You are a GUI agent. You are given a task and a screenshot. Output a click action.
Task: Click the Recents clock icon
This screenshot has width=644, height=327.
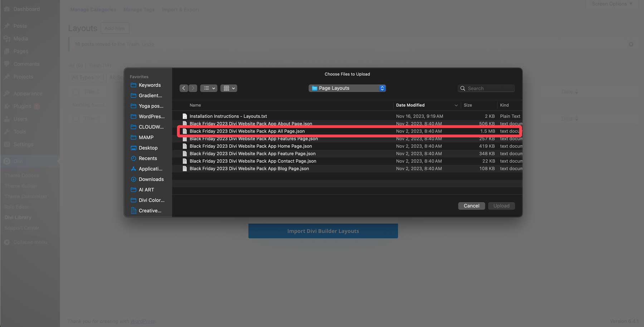[x=133, y=158]
